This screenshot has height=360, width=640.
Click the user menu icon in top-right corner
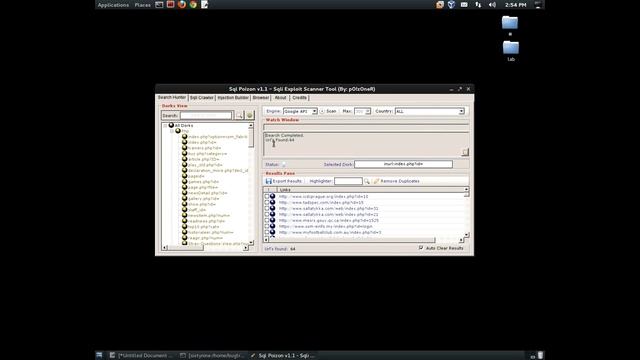point(538,5)
